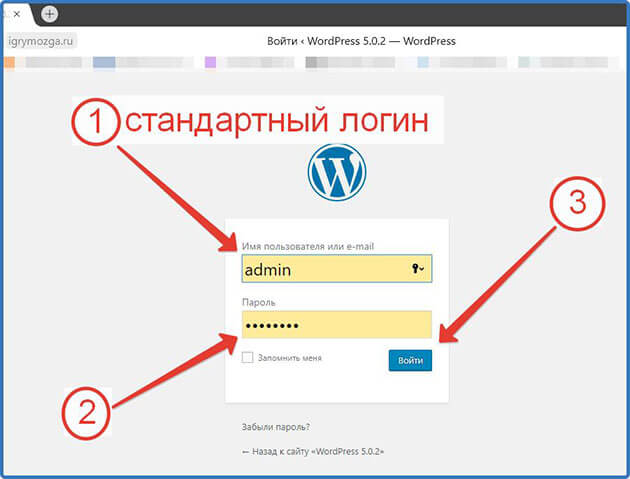The width and height of the screenshot is (630, 479).
Task: Click the orange bookmark icon in bookmarks bar
Action: click(x=9, y=63)
